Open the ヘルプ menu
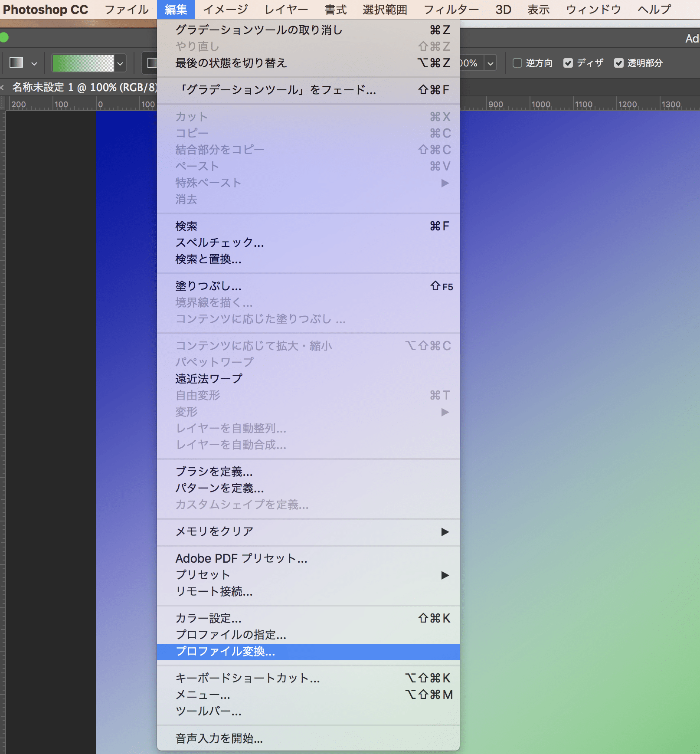This screenshot has height=754, width=700. point(654,10)
